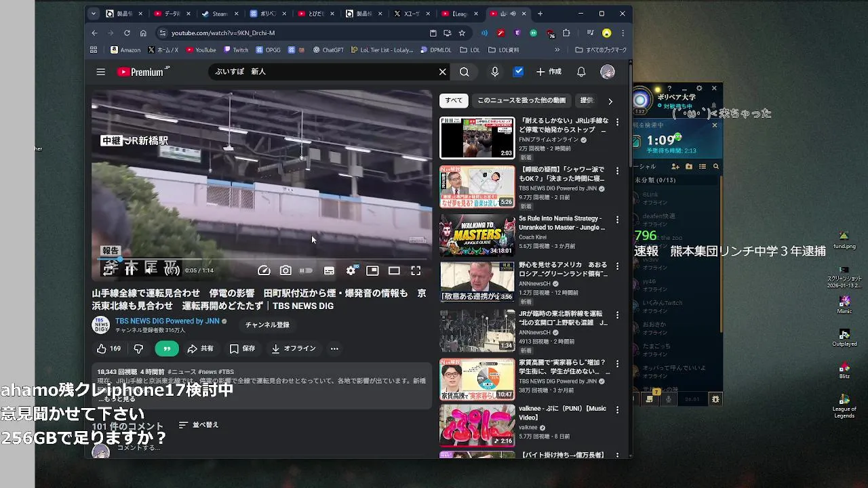Screen dimensions: 868x488
Task: Add friend in League social panel
Action: pos(675,166)
